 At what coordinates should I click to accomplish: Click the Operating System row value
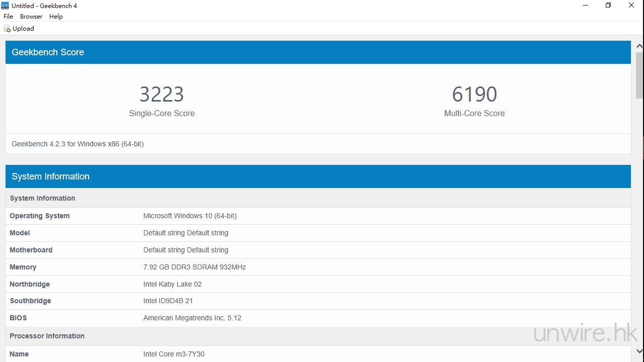coord(190,216)
